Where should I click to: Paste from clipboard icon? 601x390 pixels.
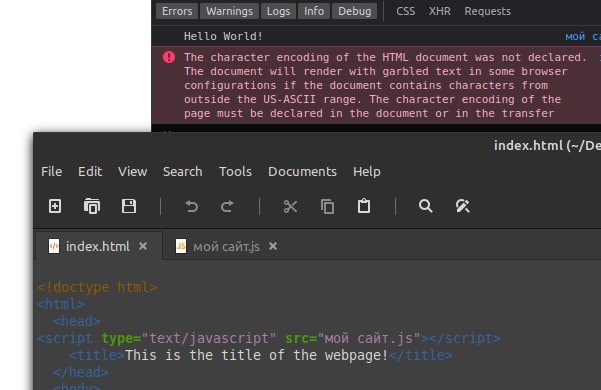click(x=364, y=206)
